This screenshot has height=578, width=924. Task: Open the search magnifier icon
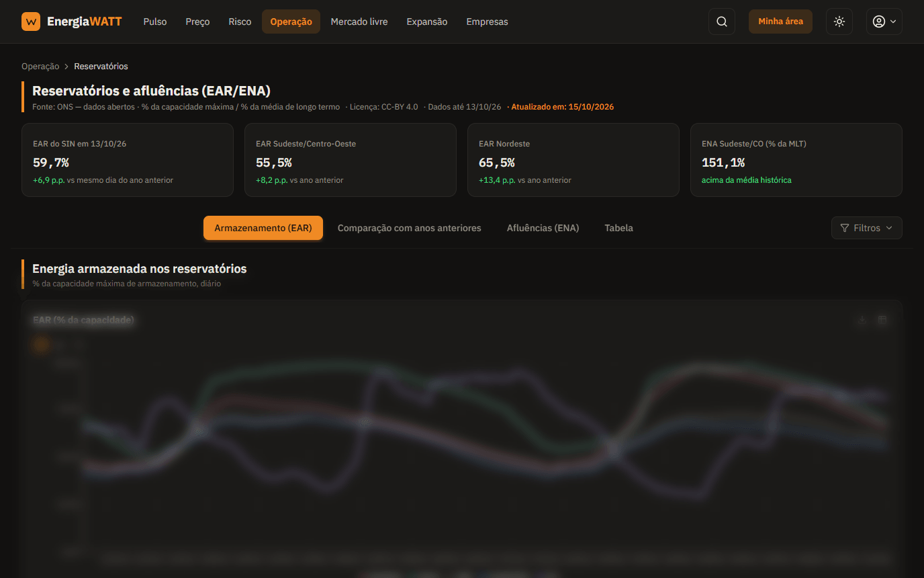(722, 22)
